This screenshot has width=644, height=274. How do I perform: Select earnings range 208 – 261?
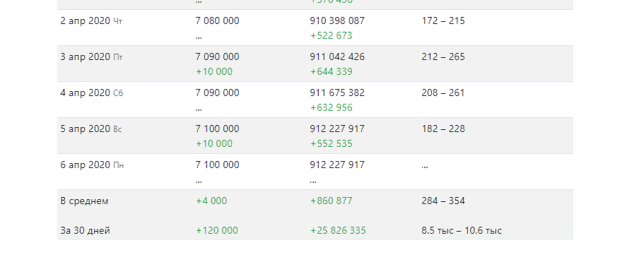pyautogui.click(x=443, y=93)
